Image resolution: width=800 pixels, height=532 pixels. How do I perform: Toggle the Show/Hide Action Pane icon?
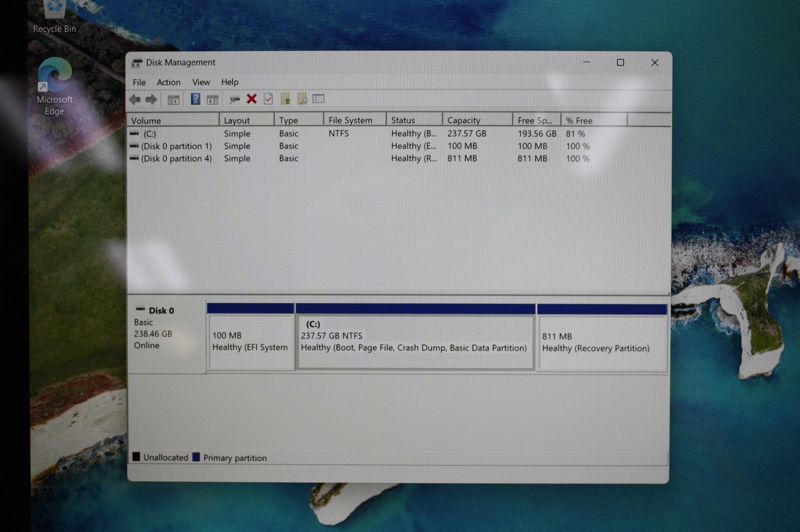coord(212,100)
